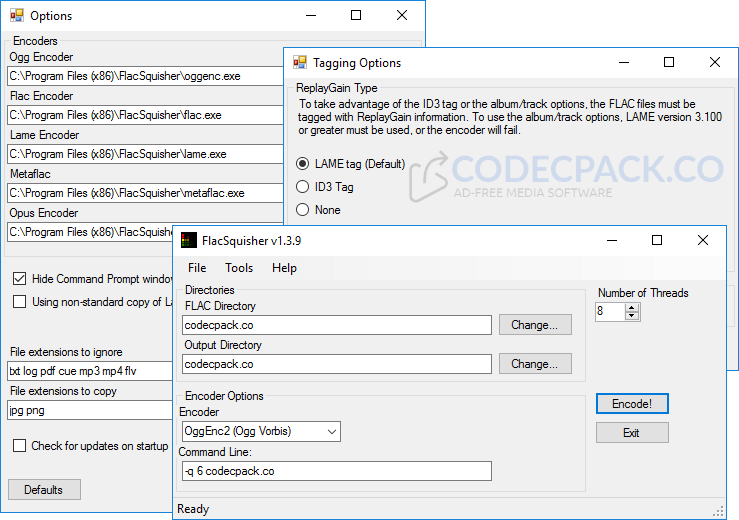This screenshot has width=739, height=520.
Task: Choose None for ReplayGain type
Action: (304, 210)
